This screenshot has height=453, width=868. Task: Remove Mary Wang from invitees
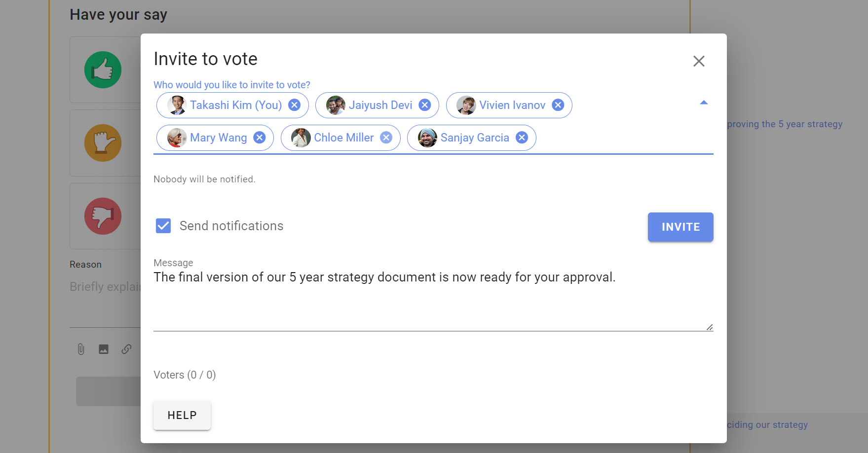pyautogui.click(x=260, y=138)
